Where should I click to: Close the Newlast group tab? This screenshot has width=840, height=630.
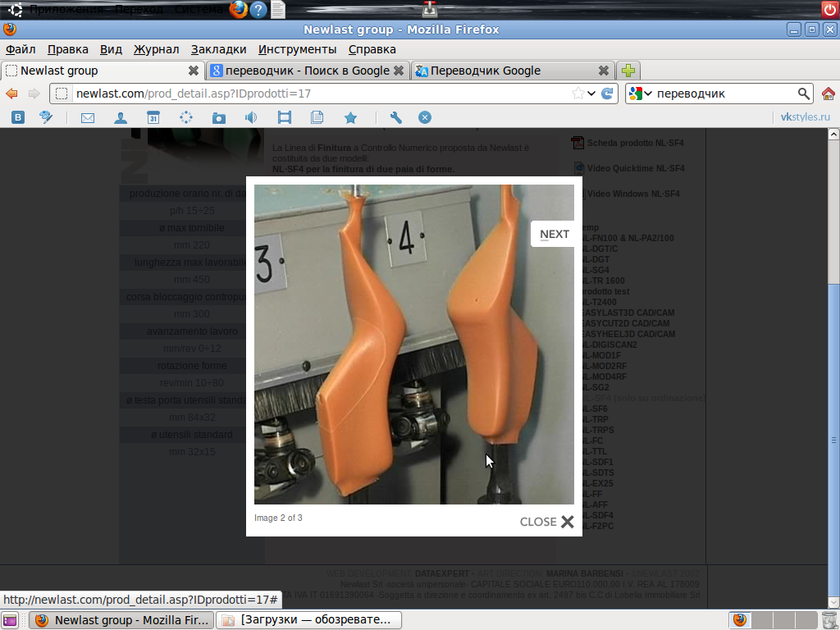pos(194,71)
